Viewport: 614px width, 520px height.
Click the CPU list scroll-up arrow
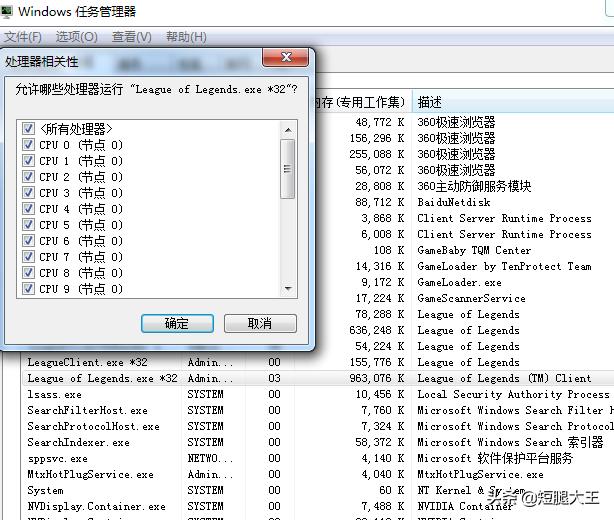[288, 130]
